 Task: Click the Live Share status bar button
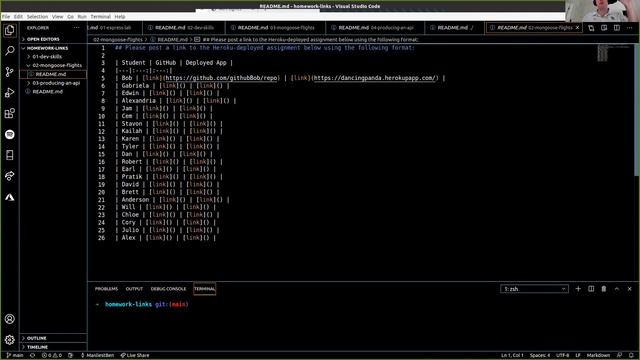click(135, 356)
